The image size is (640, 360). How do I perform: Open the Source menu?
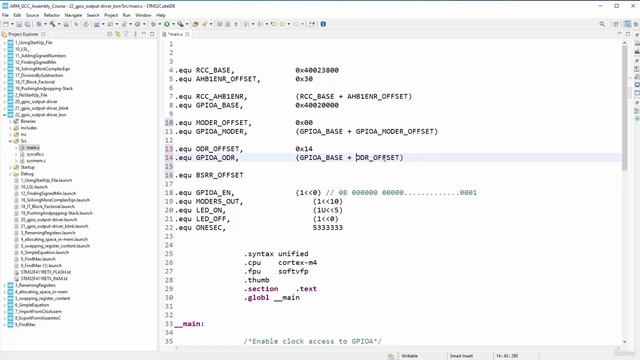(x=32, y=15)
